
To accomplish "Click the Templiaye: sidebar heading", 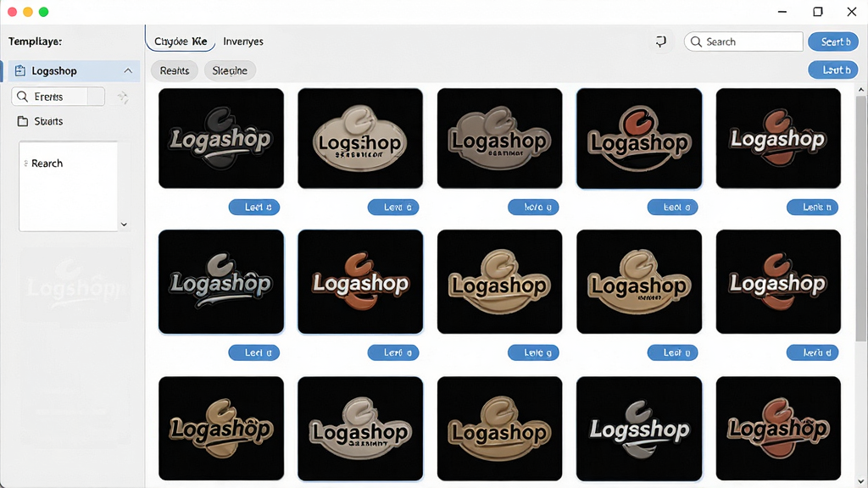I will point(35,42).
